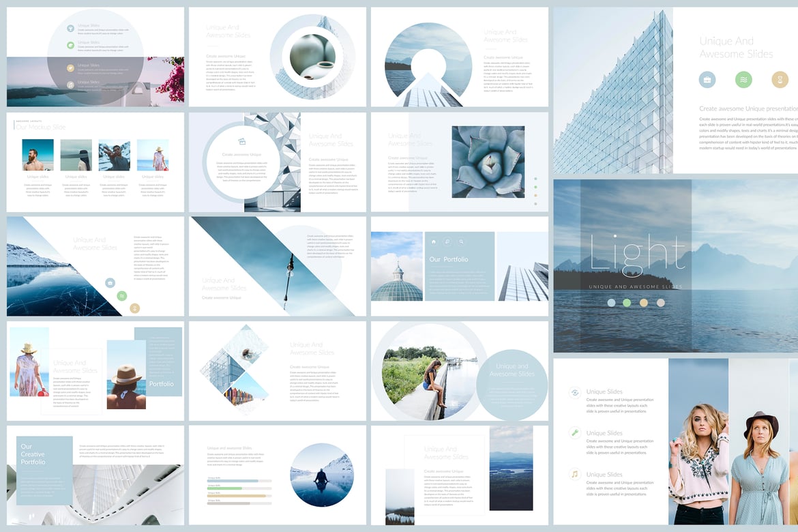Click the eye icon beside first Unique Slides entry
The height and width of the screenshot is (532, 798).
coord(574,392)
